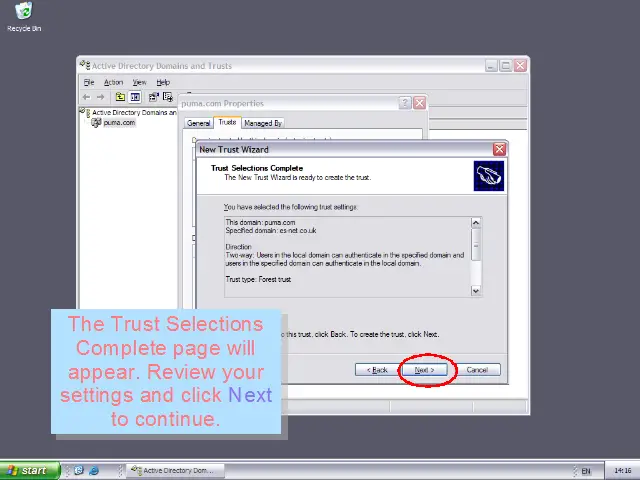The width and height of the screenshot is (640, 480).
Task: Click Next to create the trust
Action: tap(424, 370)
